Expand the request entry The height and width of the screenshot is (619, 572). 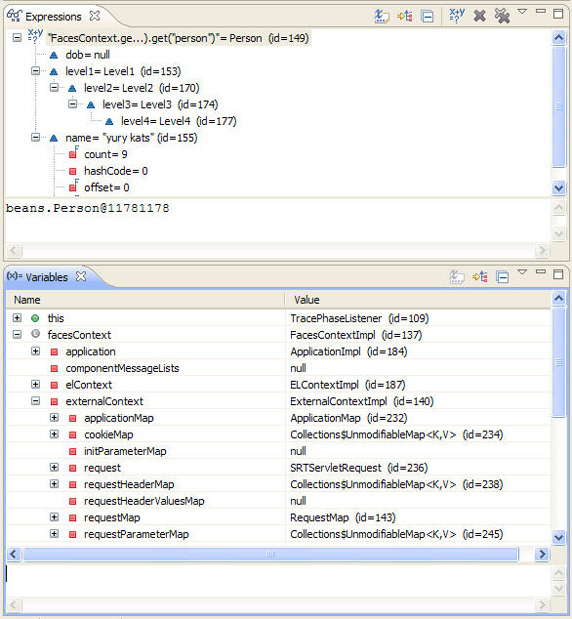click(54, 467)
